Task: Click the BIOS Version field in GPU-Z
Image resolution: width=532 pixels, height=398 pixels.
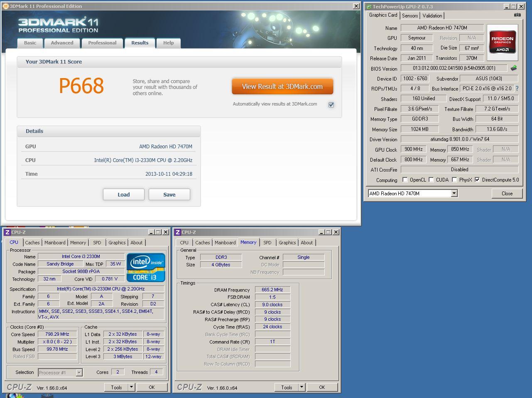Action: pos(454,68)
